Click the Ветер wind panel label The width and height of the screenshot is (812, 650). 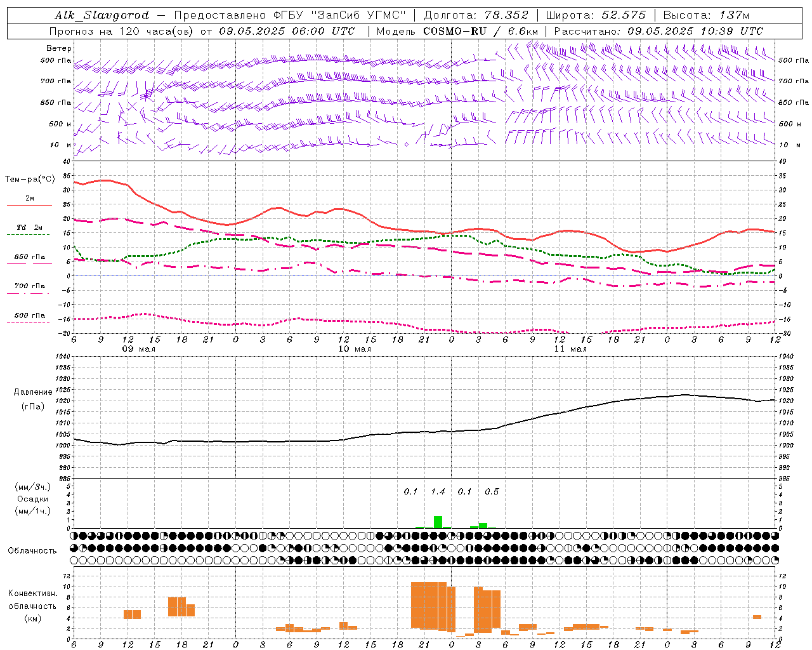[x=59, y=48]
